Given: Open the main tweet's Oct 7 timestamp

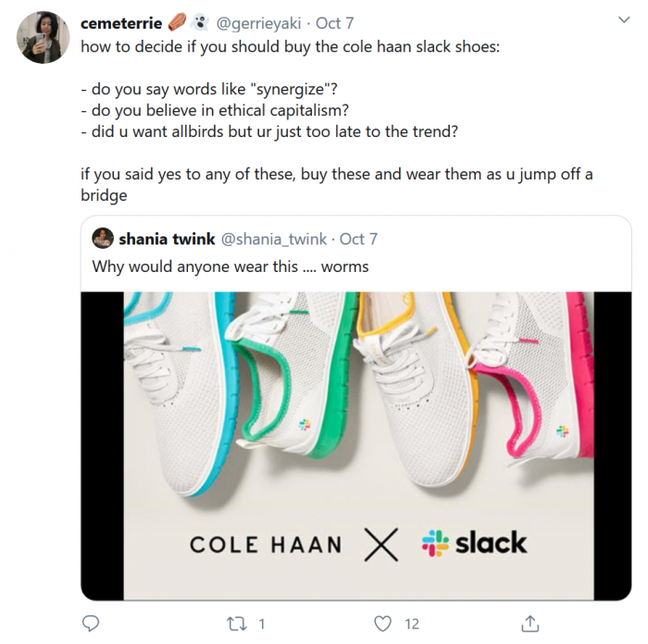Looking at the screenshot, I should tap(334, 22).
